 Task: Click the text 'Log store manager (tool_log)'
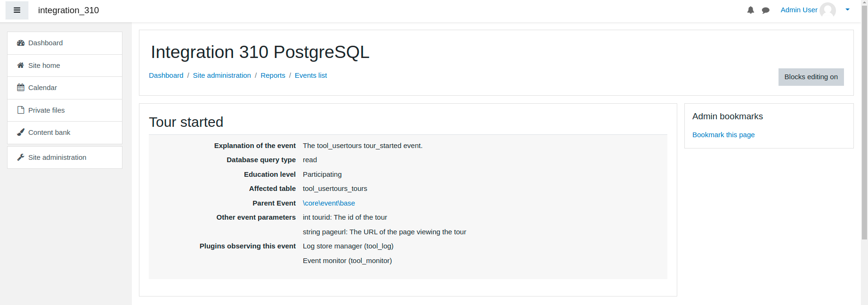(348, 246)
